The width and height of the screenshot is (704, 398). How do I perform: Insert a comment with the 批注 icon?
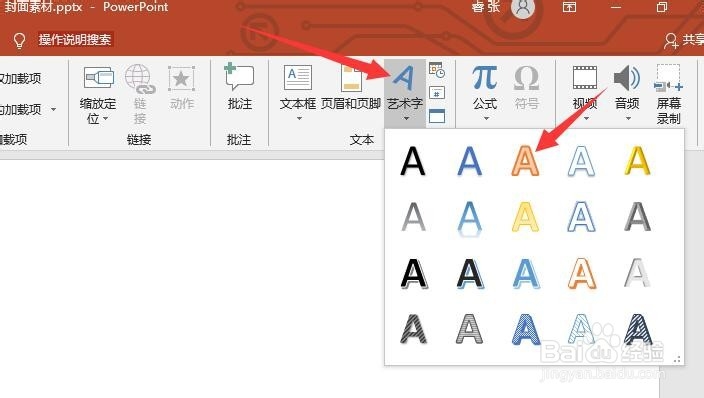(x=239, y=77)
